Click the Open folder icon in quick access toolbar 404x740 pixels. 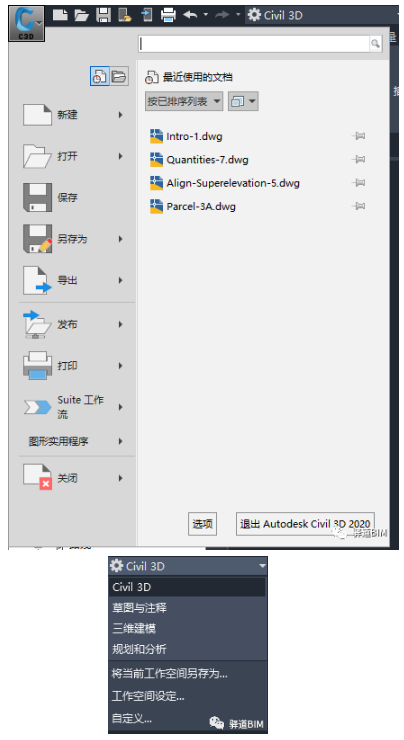pyautogui.click(x=81, y=15)
